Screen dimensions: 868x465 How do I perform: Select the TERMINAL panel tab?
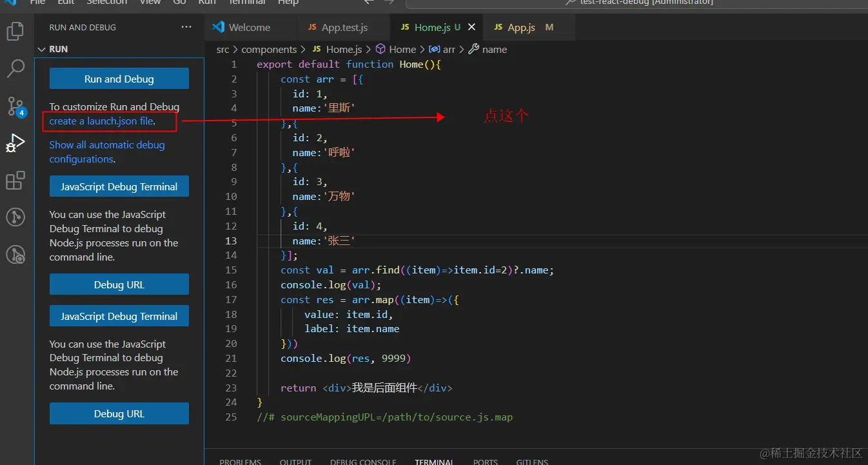tap(434, 462)
